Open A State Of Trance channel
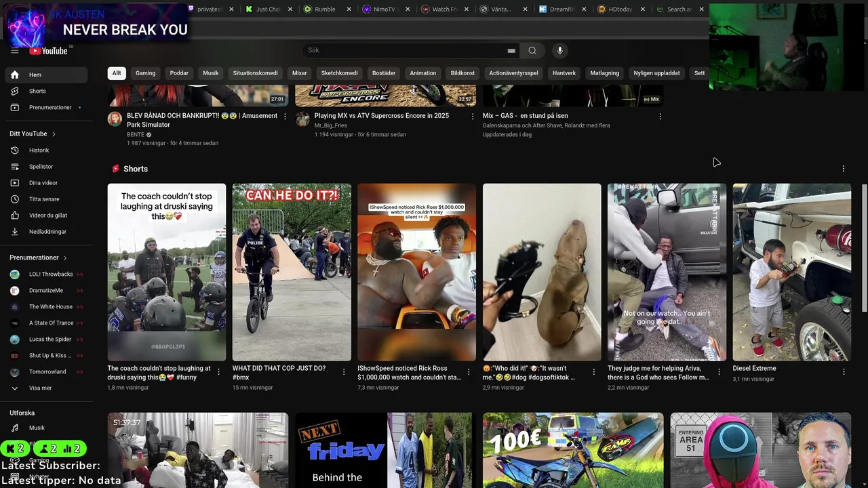Screen dimensions: 868x488 pyautogui.click(x=45, y=323)
